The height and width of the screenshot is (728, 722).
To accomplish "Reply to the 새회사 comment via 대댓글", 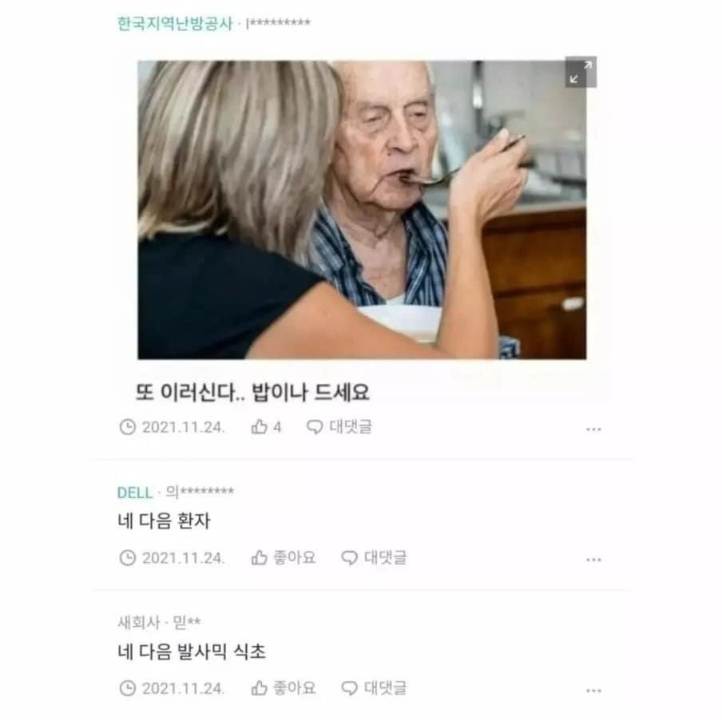I will pos(374,688).
